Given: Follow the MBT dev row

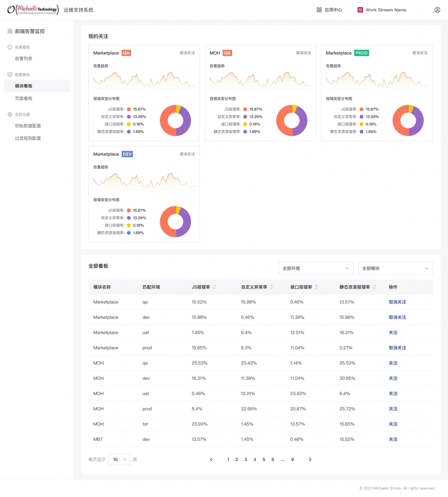Looking at the screenshot, I should tap(393, 439).
